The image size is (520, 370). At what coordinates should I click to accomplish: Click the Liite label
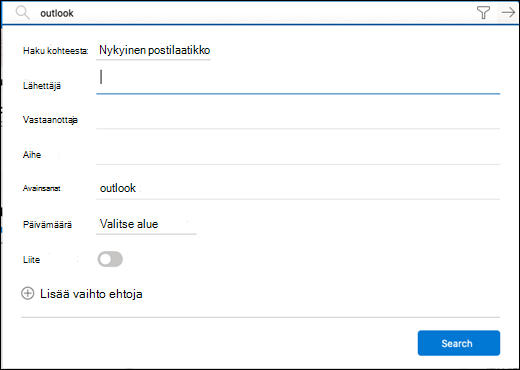point(31,260)
